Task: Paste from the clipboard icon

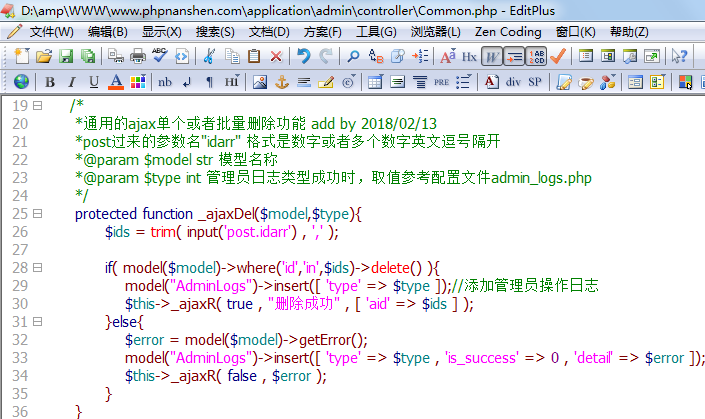Action: [254, 56]
